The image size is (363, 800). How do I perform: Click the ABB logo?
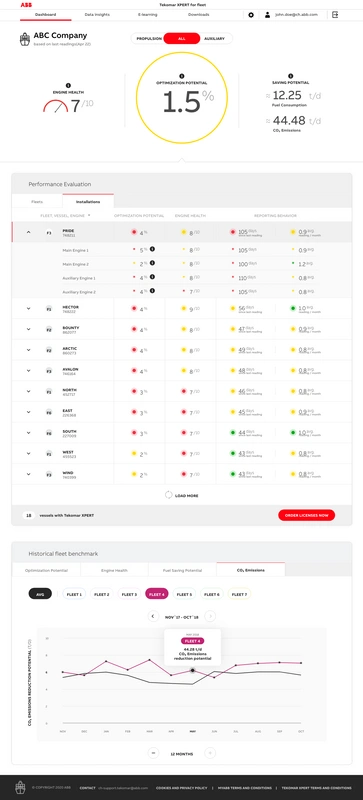pos(25,5)
